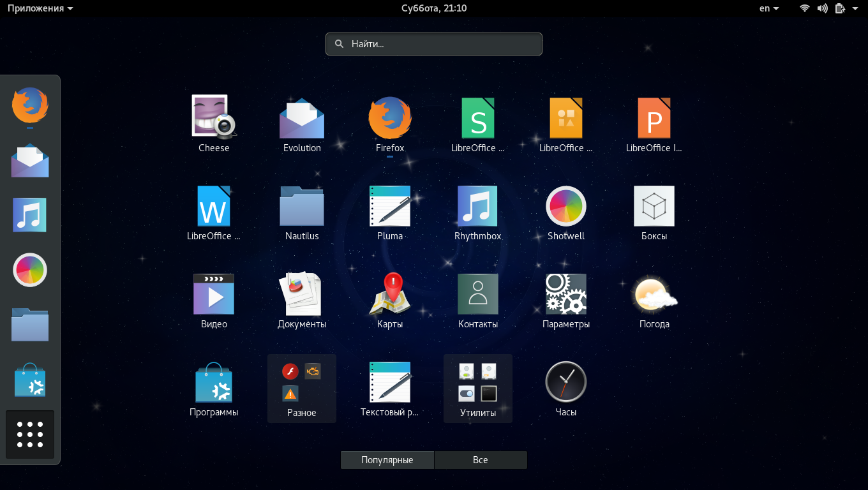The width and height of the screenshot is (868, 490).
Task: Open Evolution mail in the app grid
Action: tap(302, 124)
